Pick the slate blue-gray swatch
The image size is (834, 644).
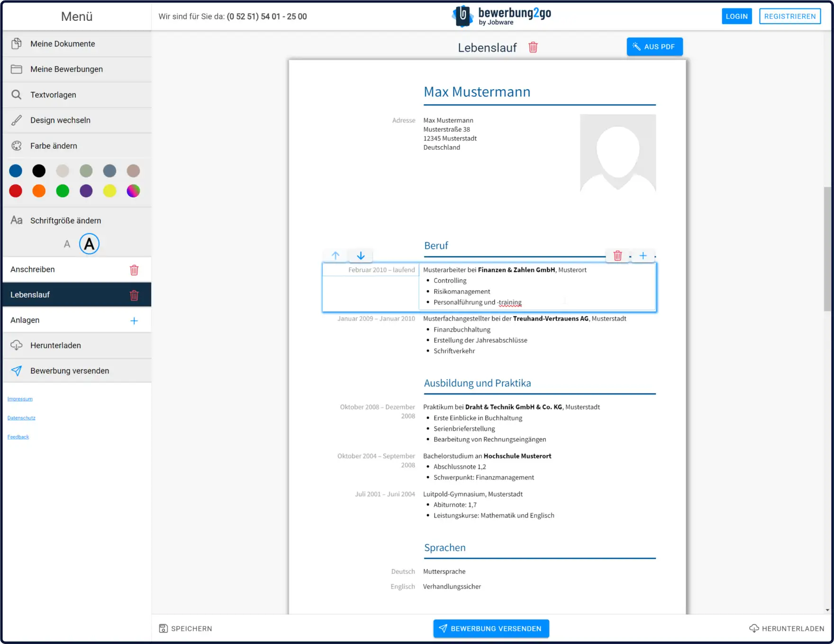tap(109, 171)
